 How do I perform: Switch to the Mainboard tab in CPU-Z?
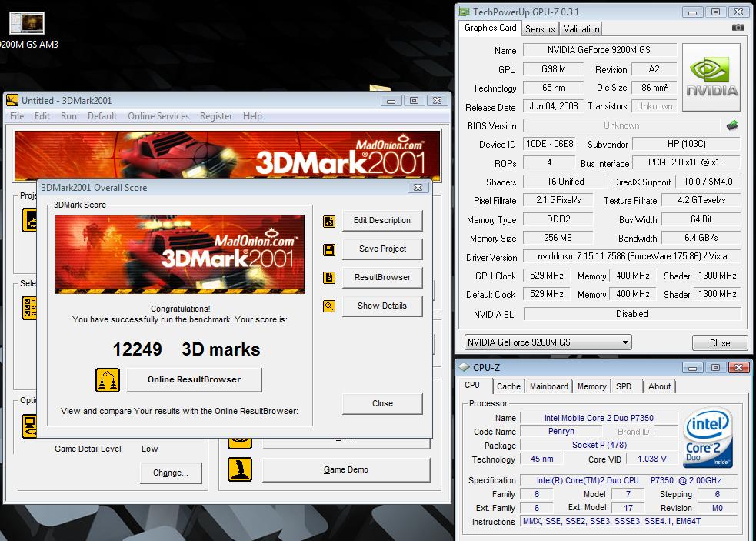pyautogui.click(x=548, y=386)
